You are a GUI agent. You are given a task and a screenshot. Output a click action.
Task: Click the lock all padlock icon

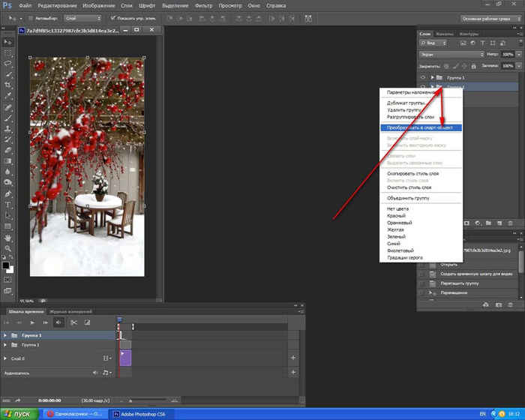pyautogui.click(x=473, y=66)
